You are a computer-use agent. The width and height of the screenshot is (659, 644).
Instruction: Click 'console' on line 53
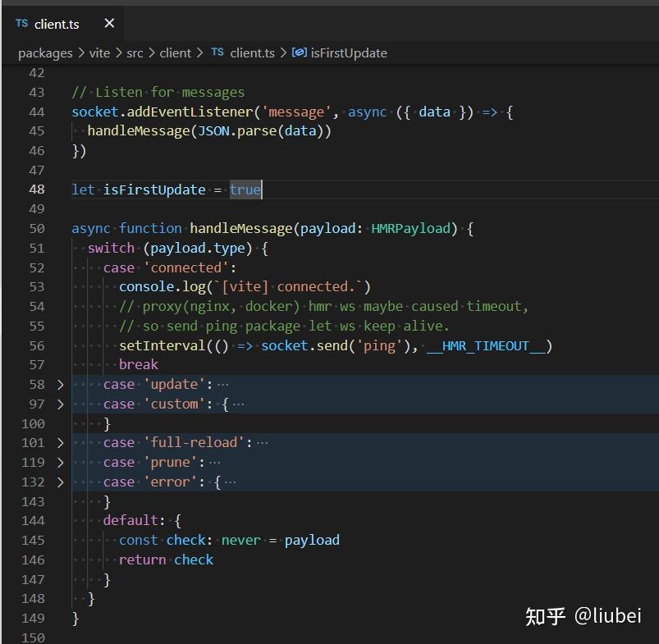[x=146, y=287]
